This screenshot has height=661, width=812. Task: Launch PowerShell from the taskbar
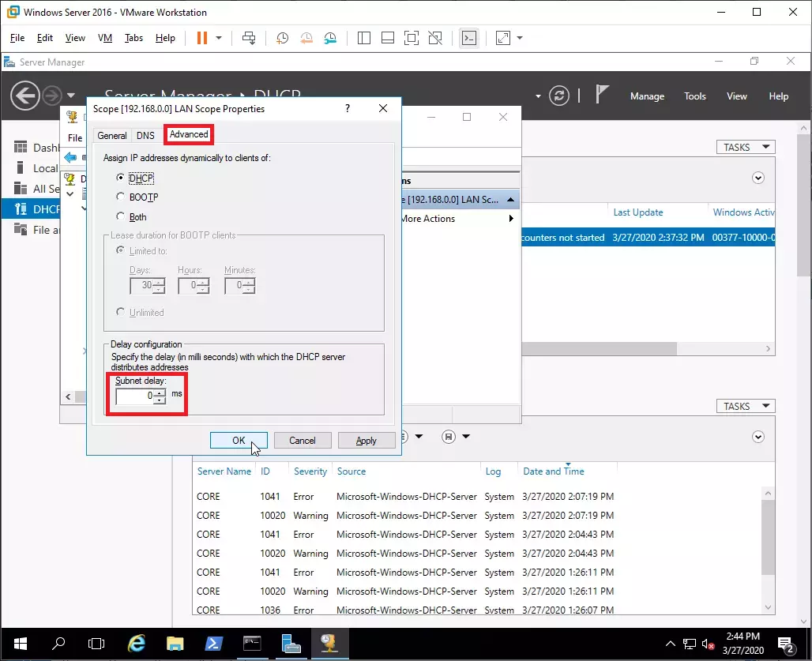click(214, 644)
